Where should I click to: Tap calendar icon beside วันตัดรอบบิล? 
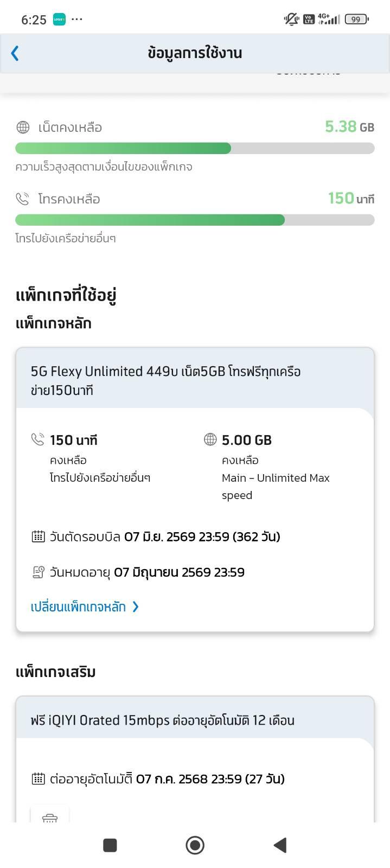pyautogui.click(x=38, y=537)
